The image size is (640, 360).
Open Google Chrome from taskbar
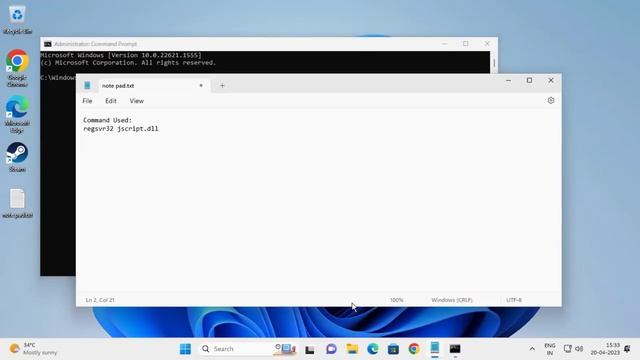[x=414, y=349]
